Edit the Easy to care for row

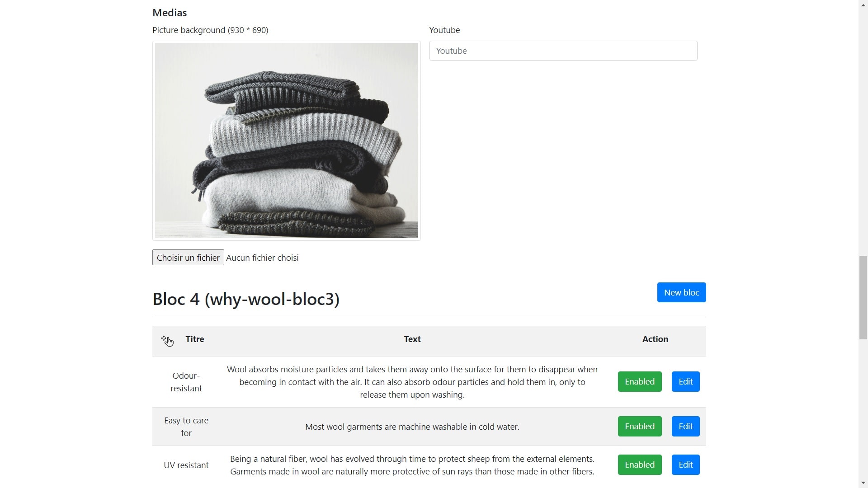[x=685, y=426]
